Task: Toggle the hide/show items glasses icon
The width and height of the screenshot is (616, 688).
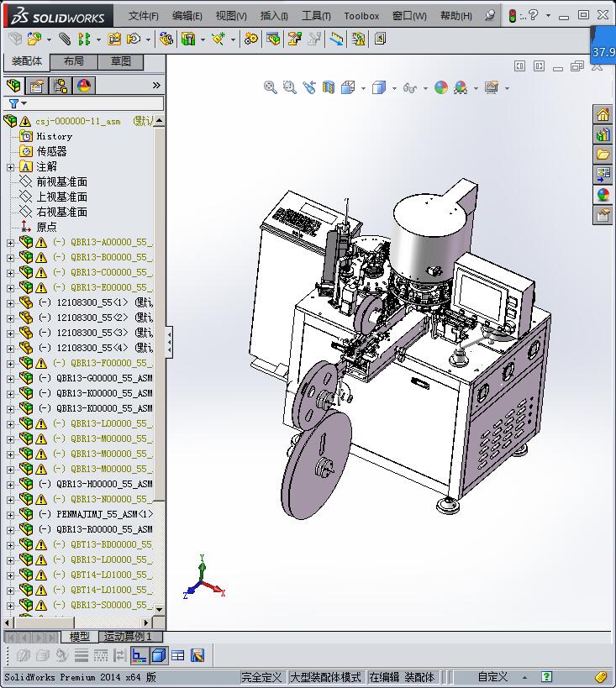Action: (409, 87)
